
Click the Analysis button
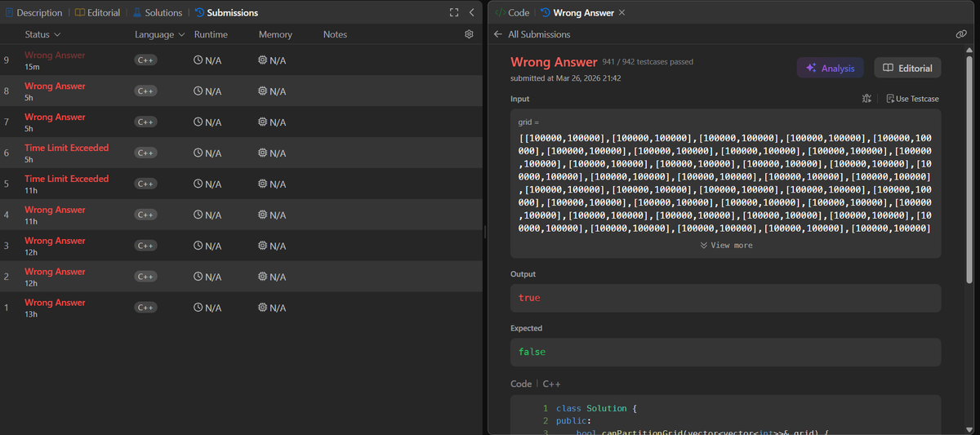pos(831,68)
